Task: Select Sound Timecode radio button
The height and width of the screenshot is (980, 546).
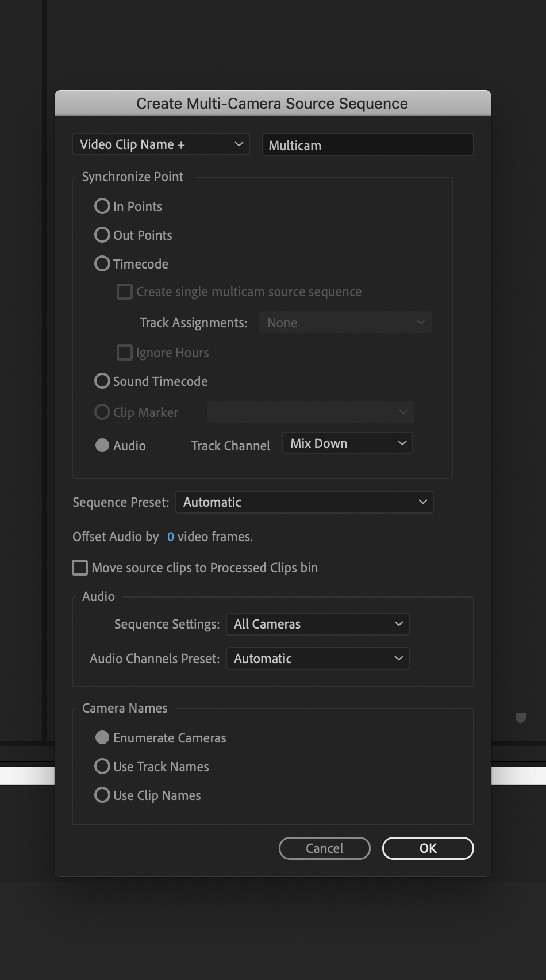Action: point(102,381)
